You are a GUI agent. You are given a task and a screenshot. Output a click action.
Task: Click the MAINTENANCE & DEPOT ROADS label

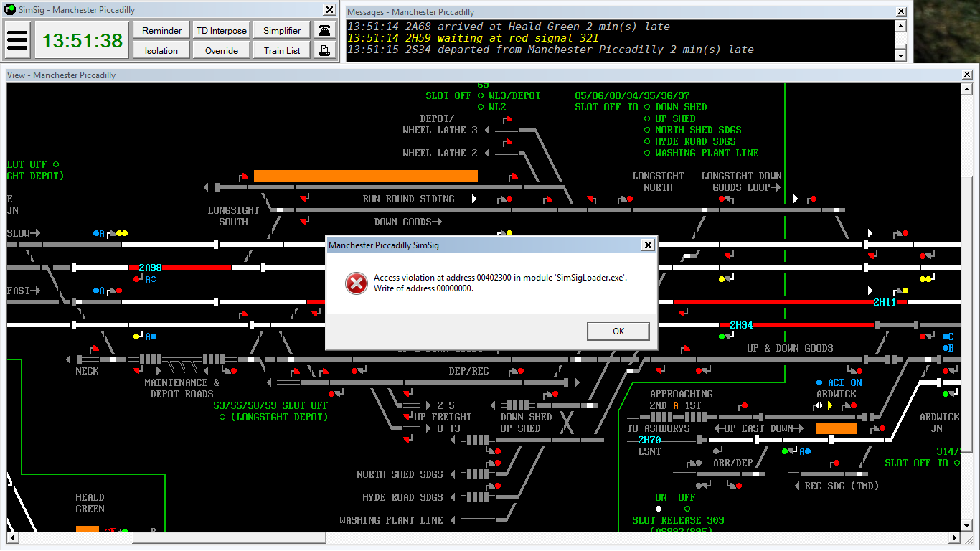click(x=182, y=388)
